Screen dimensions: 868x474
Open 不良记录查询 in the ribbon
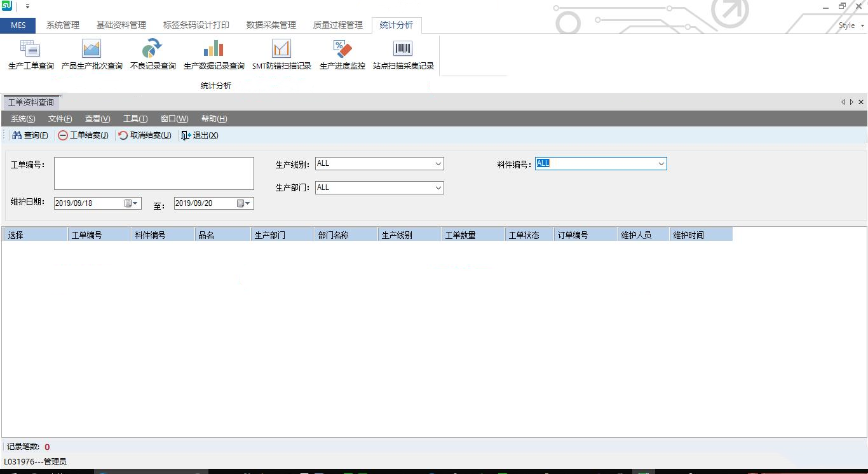(x=153, y=55)
